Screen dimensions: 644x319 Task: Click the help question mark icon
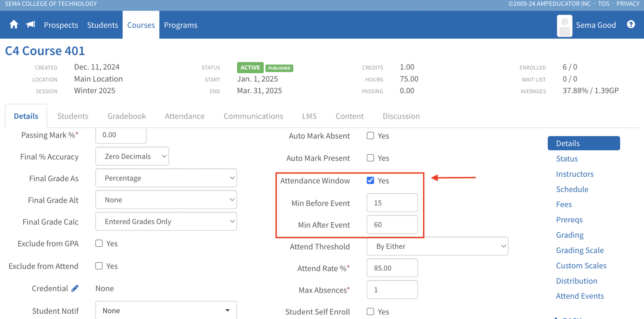pyautogui.click(x=631, y=25)
